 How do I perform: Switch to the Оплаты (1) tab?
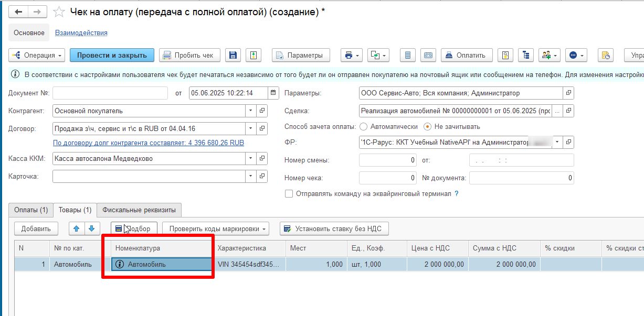[31, 210]
